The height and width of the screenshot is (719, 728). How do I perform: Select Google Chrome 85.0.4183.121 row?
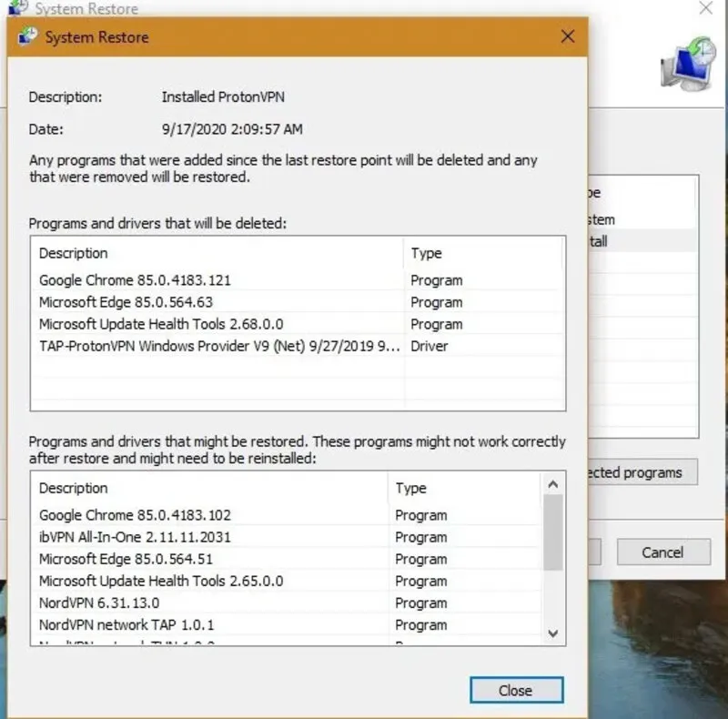coord(135,280)
